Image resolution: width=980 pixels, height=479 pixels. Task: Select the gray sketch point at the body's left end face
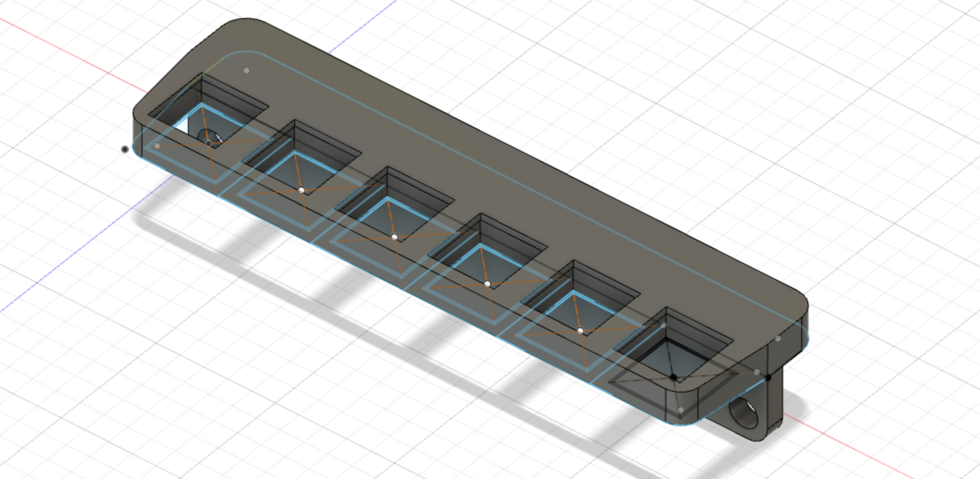tap(157, 146)
